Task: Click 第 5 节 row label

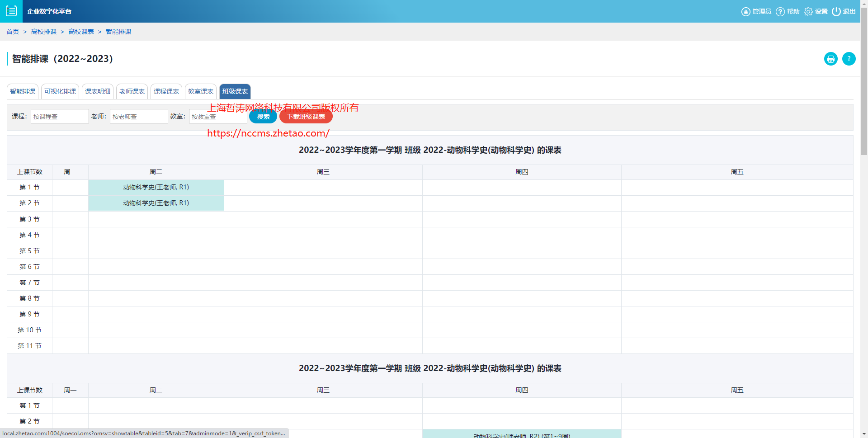Action: click(x=29, y=251)
